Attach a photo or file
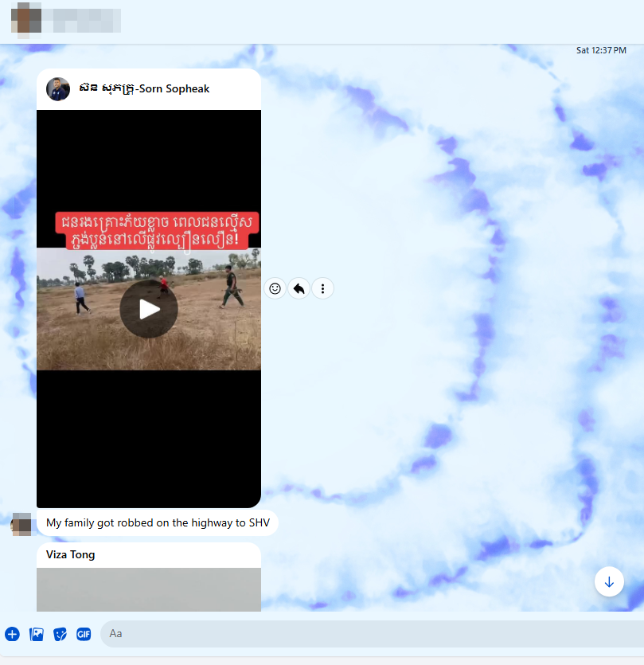The width and height of the screenshot is (644, 665). point(37,634)
